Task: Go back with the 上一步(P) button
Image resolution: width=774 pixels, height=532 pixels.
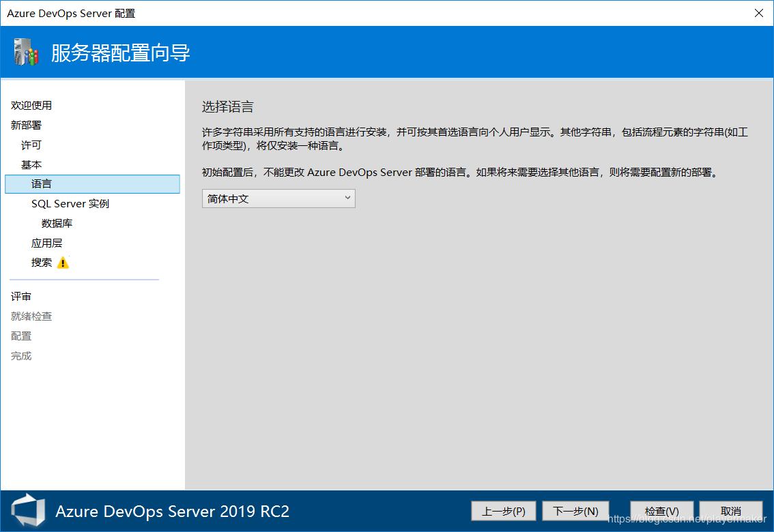Action: (x=504, y=512)
